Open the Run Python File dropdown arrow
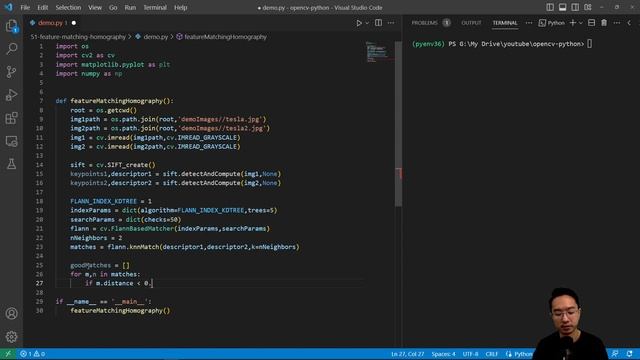The width and height of the screenshot is (640, 360). coord(367,23)
